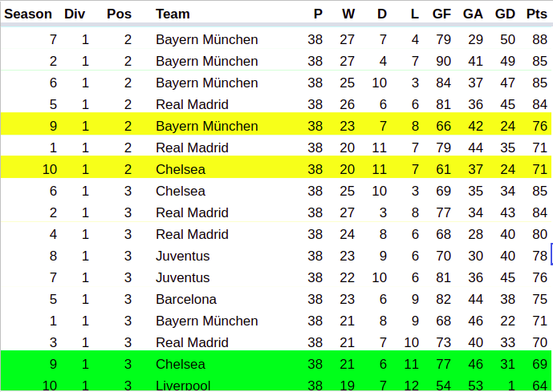Screen dimensions: 553x392
Task: Click the Liverpool team name
Action: coord(183,385)
